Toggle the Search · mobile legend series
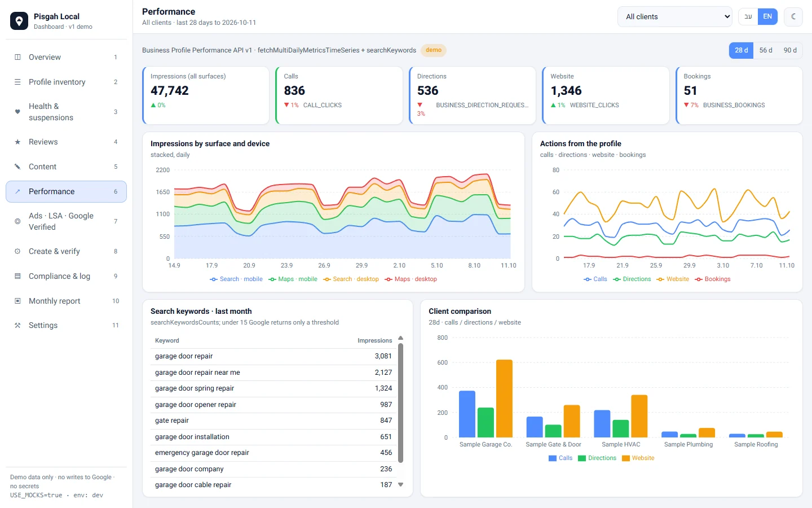The width and height of the screenshot is (812, 508). click(236, 279)
